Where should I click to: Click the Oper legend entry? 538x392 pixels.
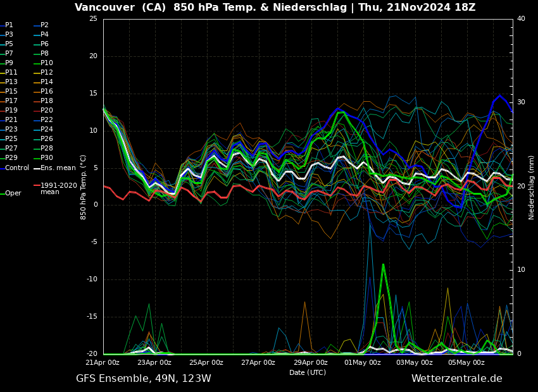(x=13, y=193)
